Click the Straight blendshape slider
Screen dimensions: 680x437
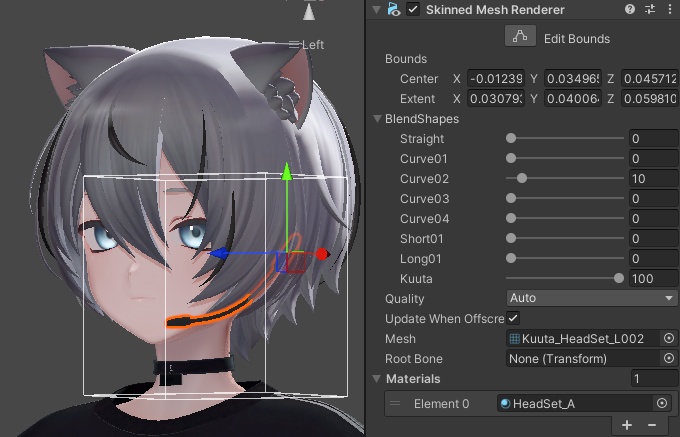point(565,138)
